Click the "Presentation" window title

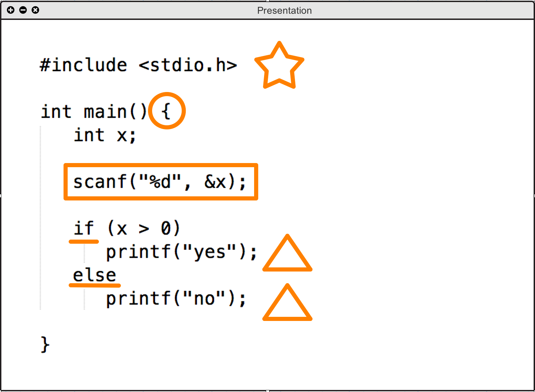[284, 10]
